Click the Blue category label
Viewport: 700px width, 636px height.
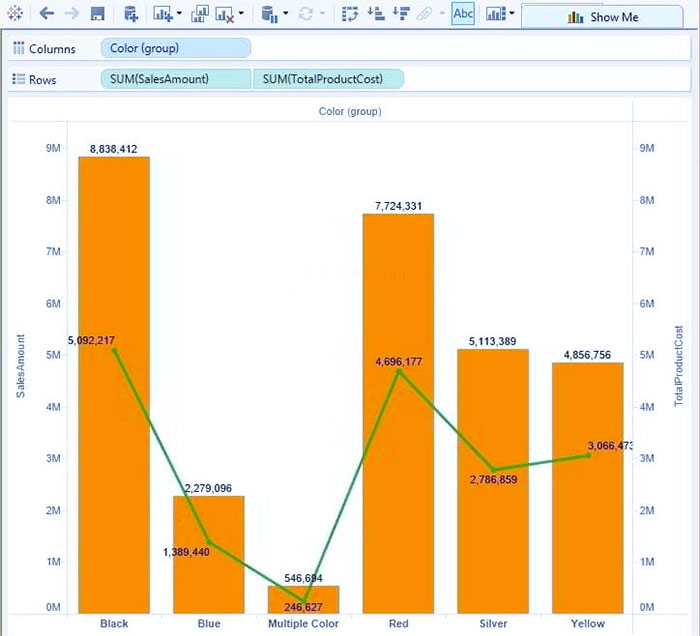[208, 624]
